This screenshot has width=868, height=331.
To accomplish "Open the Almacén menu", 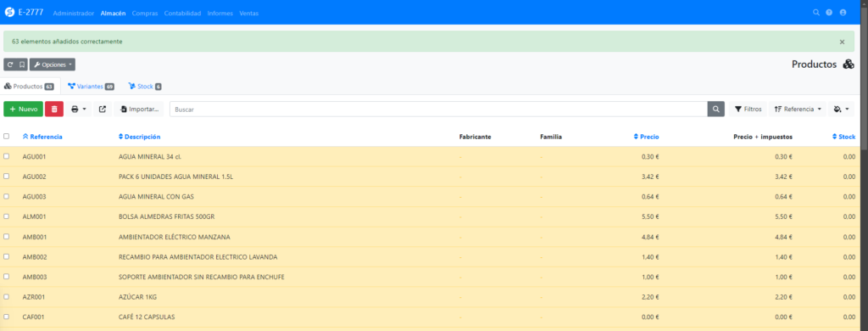I will pos(113,14).
